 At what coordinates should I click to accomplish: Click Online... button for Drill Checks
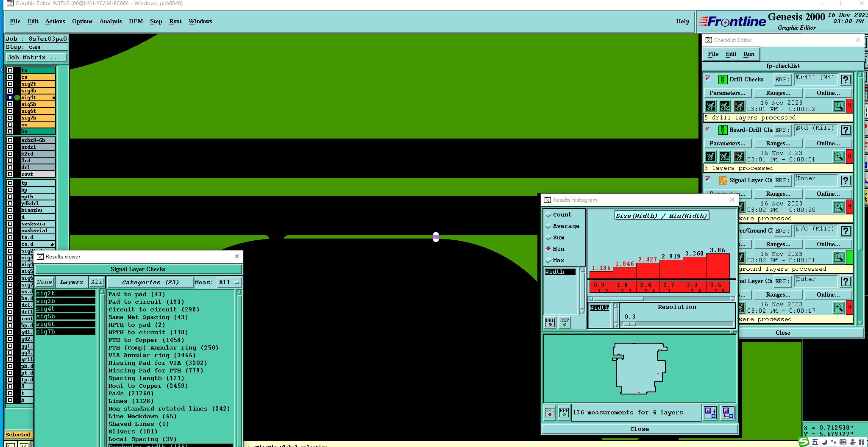tap(828, 93)
